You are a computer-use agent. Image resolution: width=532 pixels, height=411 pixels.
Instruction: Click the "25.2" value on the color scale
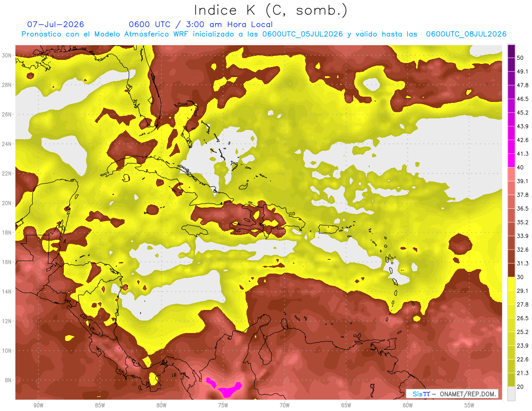tap(523, 332)
